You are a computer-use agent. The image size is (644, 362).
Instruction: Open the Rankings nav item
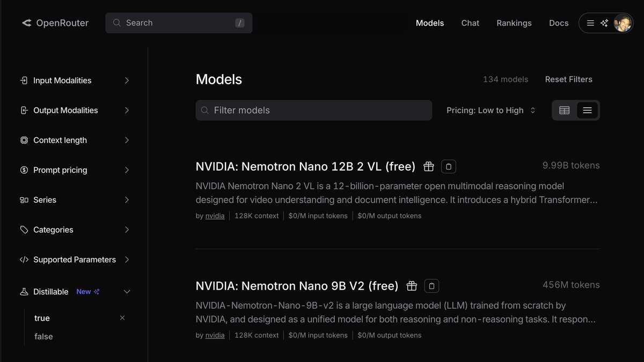514,23
